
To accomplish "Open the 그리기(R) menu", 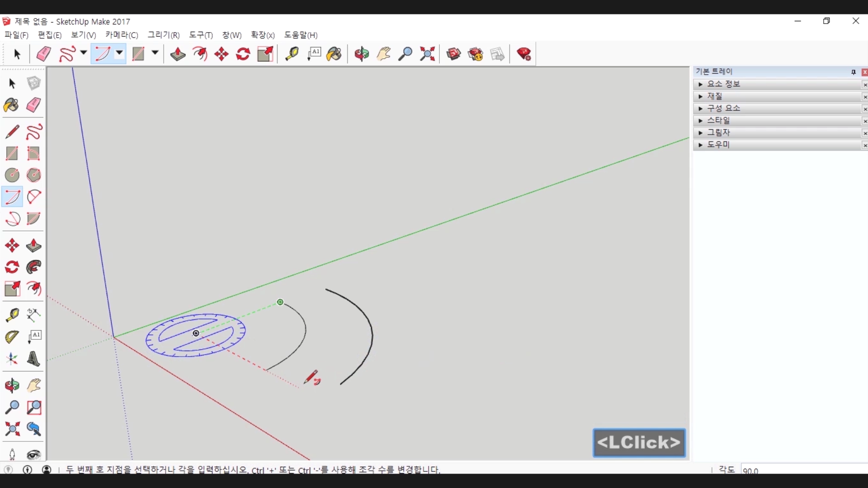I will pos(163,35).
